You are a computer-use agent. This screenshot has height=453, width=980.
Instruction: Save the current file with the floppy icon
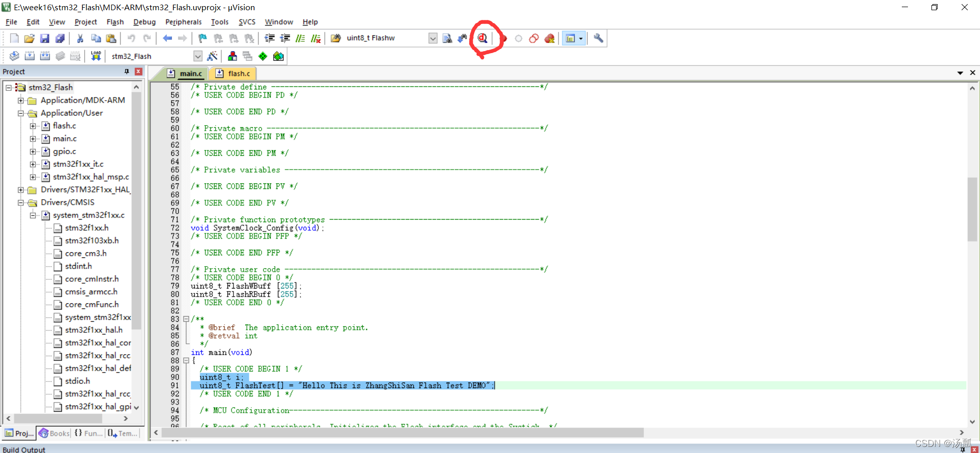point(44,38)
